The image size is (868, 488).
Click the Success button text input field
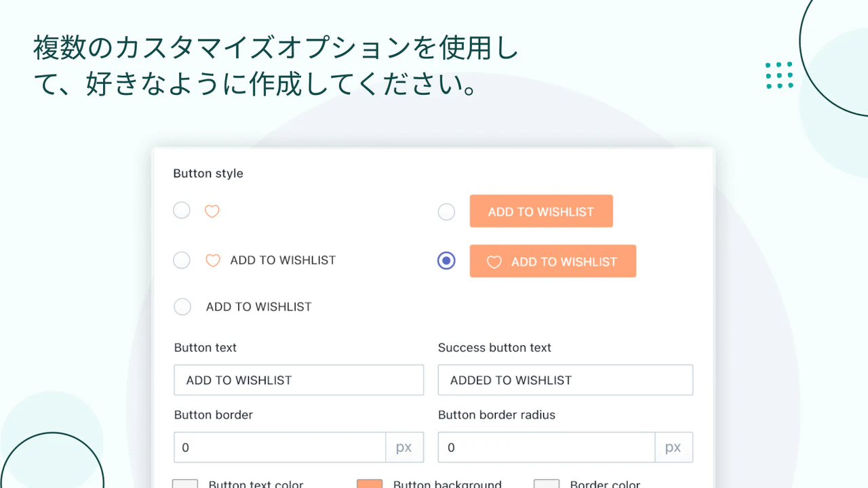566,380
